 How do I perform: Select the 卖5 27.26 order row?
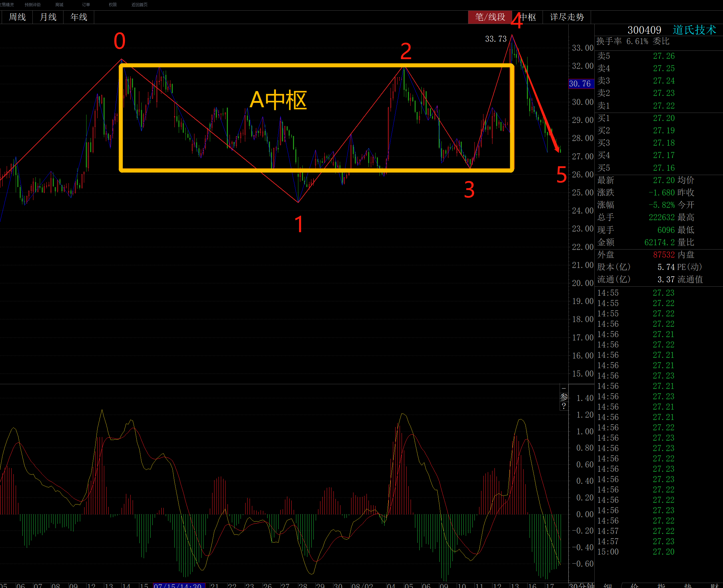pyautogui.click(x=659, y=56)
